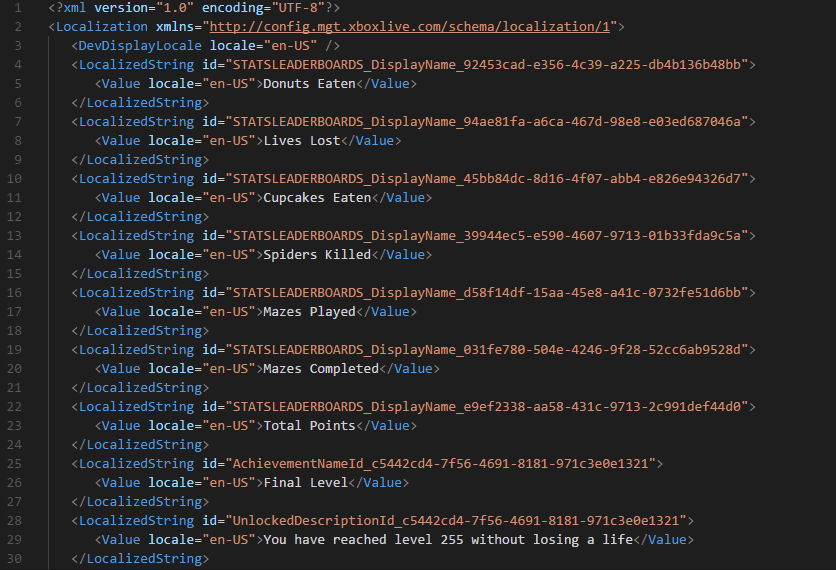Place cursor on 'Donuts Eaten' value text

309,84
